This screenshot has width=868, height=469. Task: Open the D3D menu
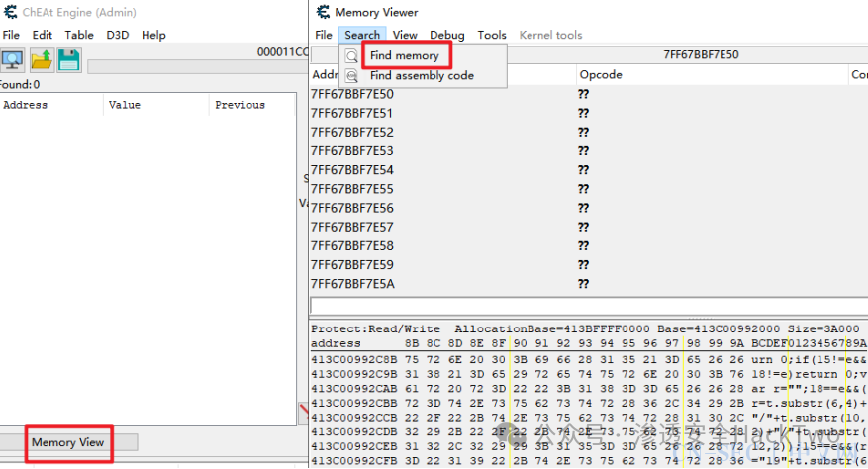point(118,35)
